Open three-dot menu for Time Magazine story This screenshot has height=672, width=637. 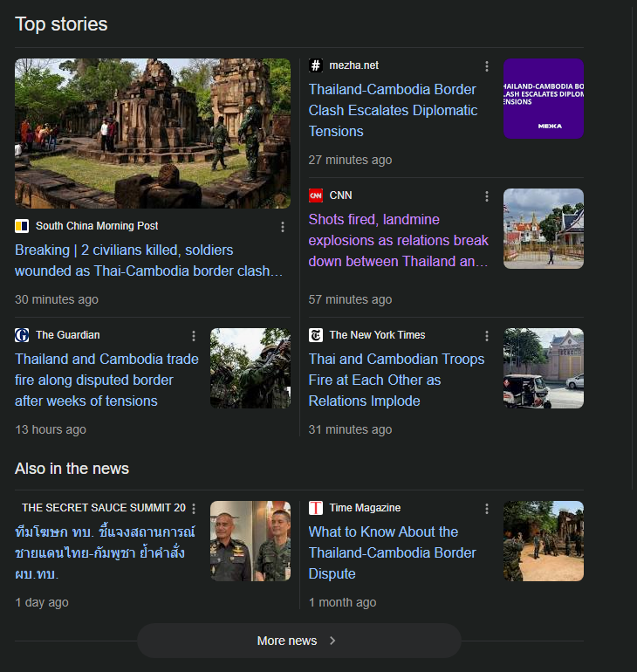point(487,509)
